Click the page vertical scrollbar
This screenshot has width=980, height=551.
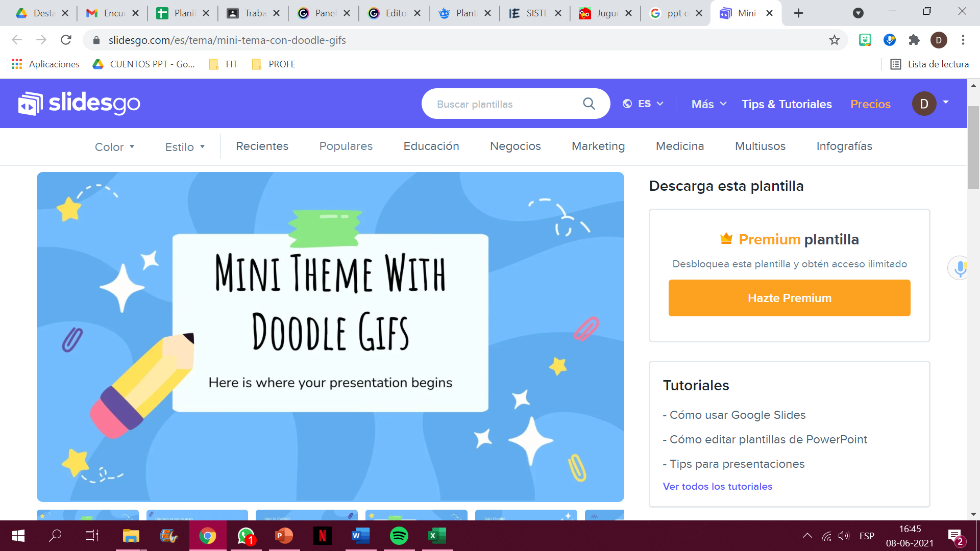pyautogui.click(x=973, y=148)
